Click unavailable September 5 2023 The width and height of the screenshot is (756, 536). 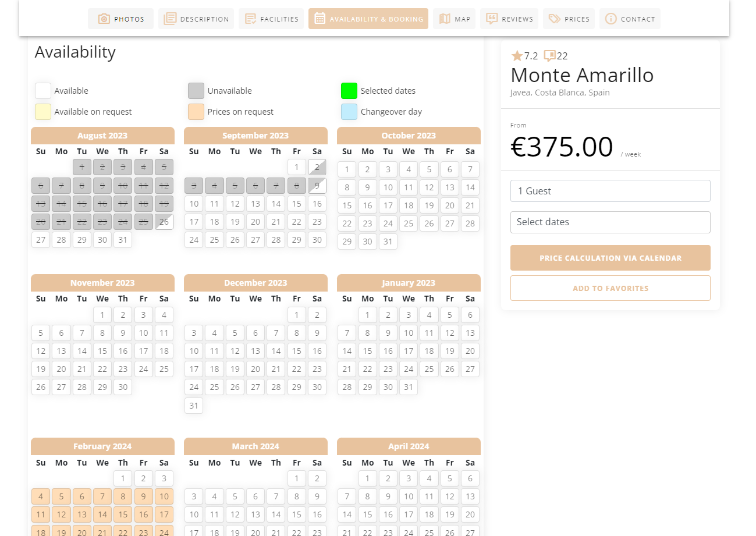pos(235,186)
